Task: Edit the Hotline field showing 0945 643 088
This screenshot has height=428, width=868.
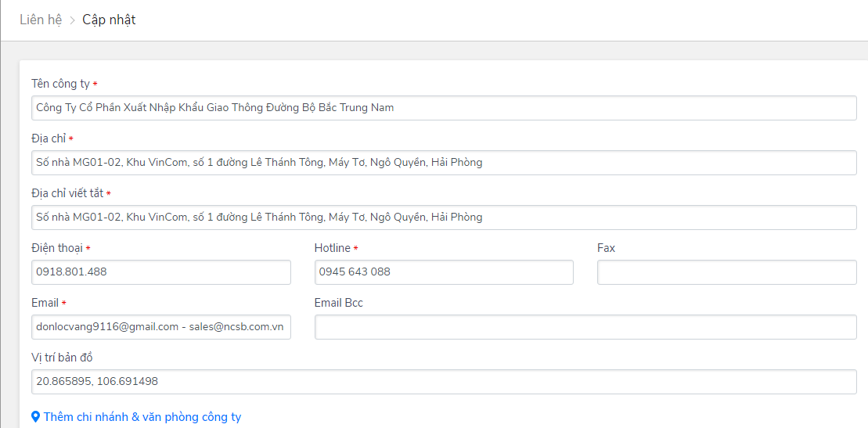Action: pyautogui.click(x=444, y=272)
